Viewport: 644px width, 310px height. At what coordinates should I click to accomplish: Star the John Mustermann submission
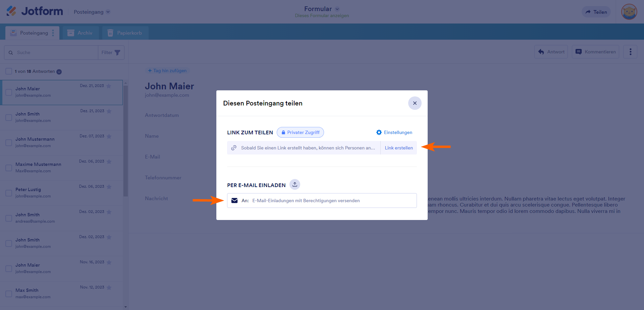pos(109,136)
